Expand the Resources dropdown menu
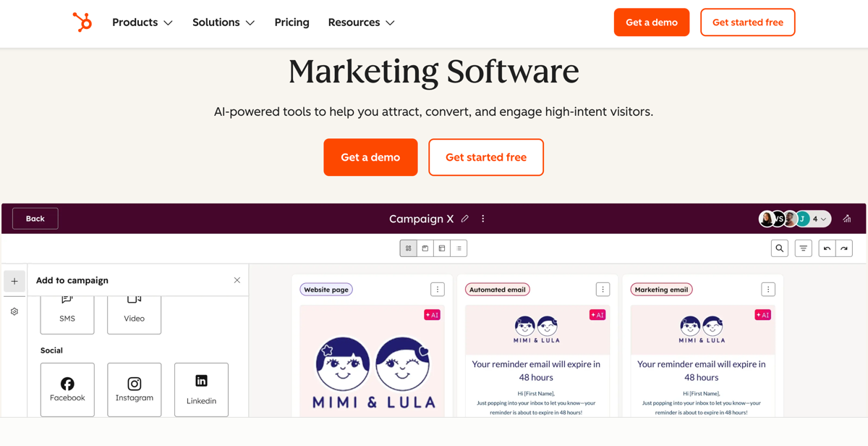 pyautogui.click(x=361, y=22)
